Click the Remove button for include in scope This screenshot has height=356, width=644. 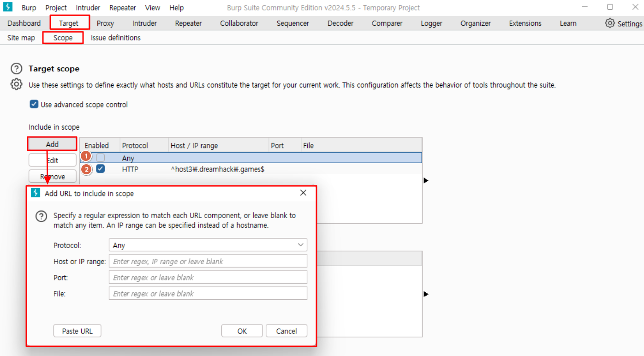tap(52, 176)
